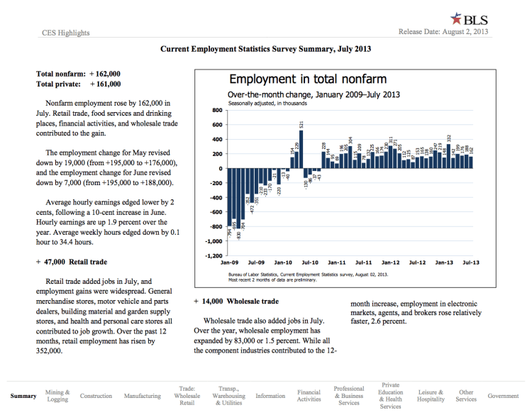The height and width of the screenshot is (415, 532).
Task: Click the Release Date: August 2, 2013 text
Action: click(x=444, y=32)
